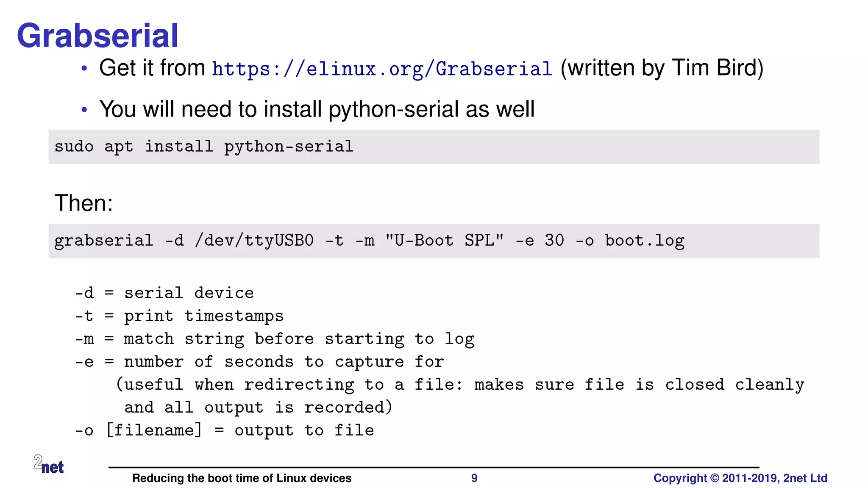
Task: Select the grabserial -d /dev/ttyUSB0 command line
Action: (x=369, y=241)
